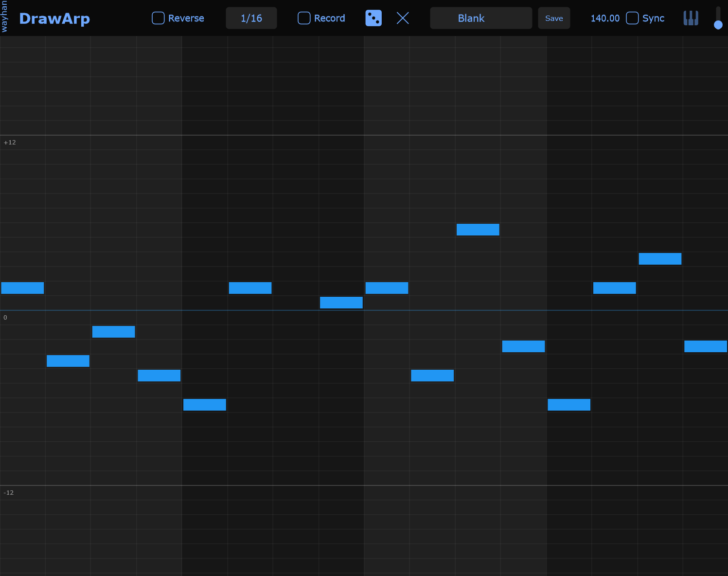Click the X clear pattern icon
Viewport: 728px width, 576px height.
pyautogui.click(x=403, y=18)
